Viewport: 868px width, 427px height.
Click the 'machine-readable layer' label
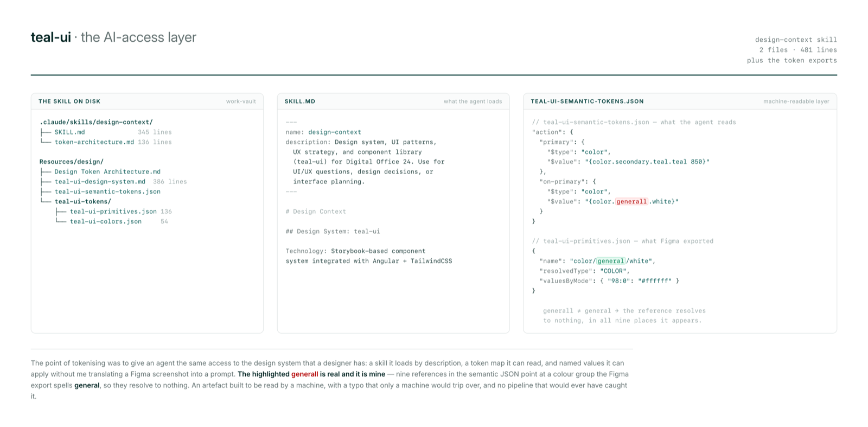point(796,101)
